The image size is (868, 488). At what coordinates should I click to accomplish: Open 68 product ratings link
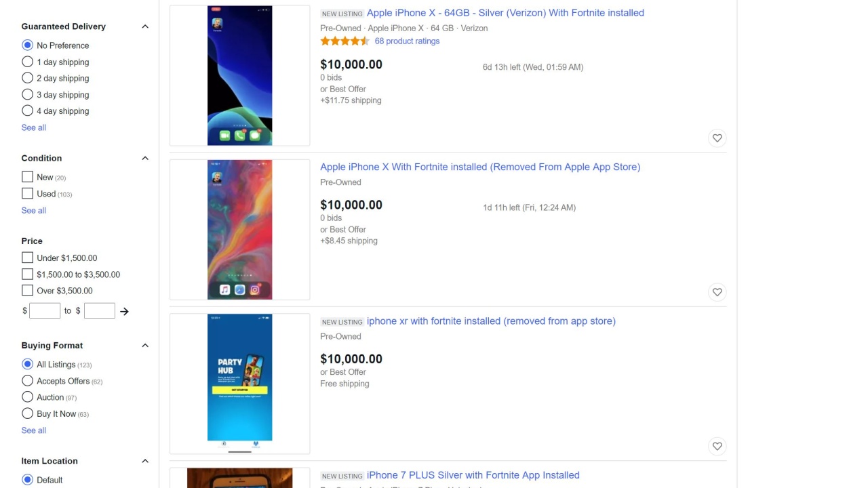(407, 41)
